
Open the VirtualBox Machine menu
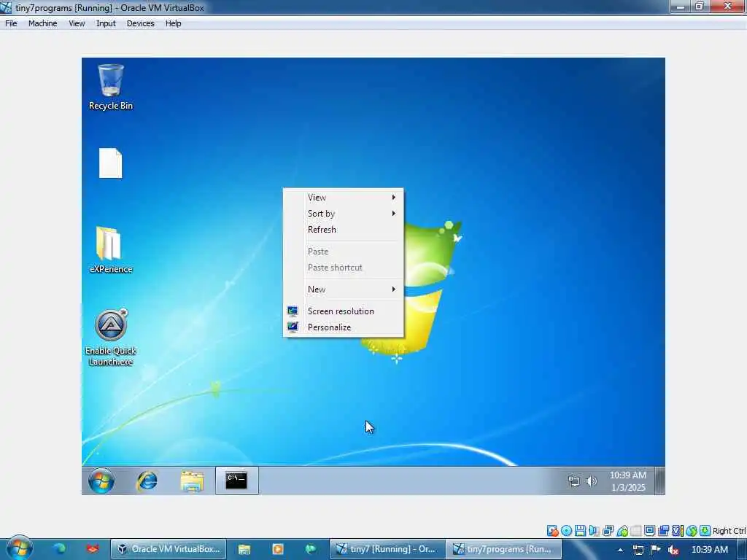tap(43, 23)
